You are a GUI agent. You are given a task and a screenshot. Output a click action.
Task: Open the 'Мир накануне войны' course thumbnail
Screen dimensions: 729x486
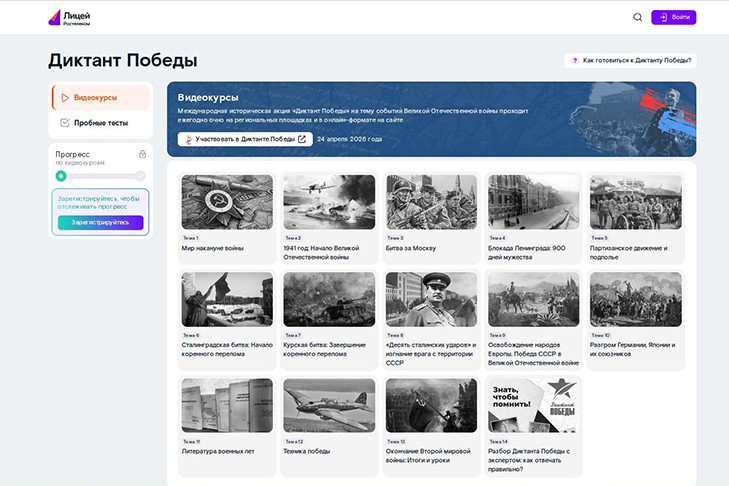pos(227,203)
